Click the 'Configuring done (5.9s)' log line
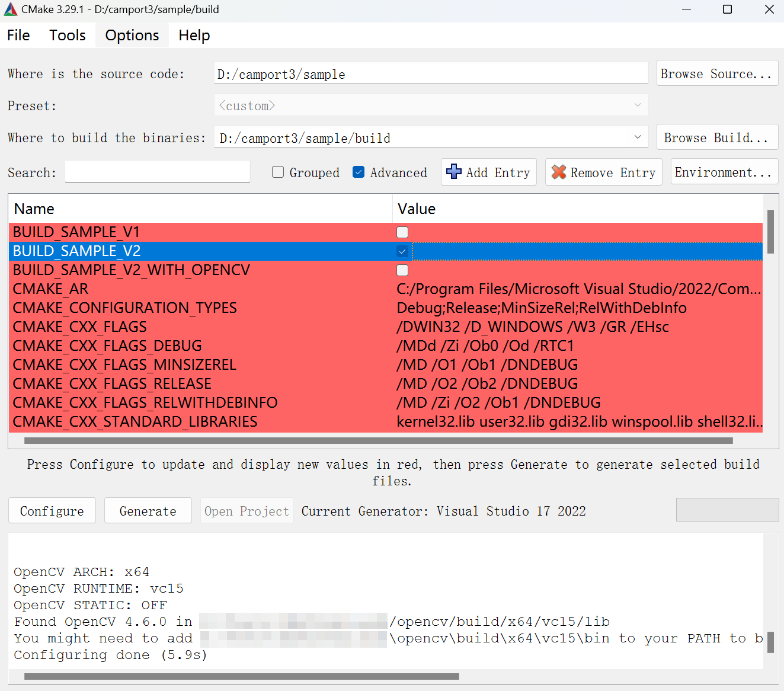The height and width of the screenshot is (691, 784). point(111,655)
